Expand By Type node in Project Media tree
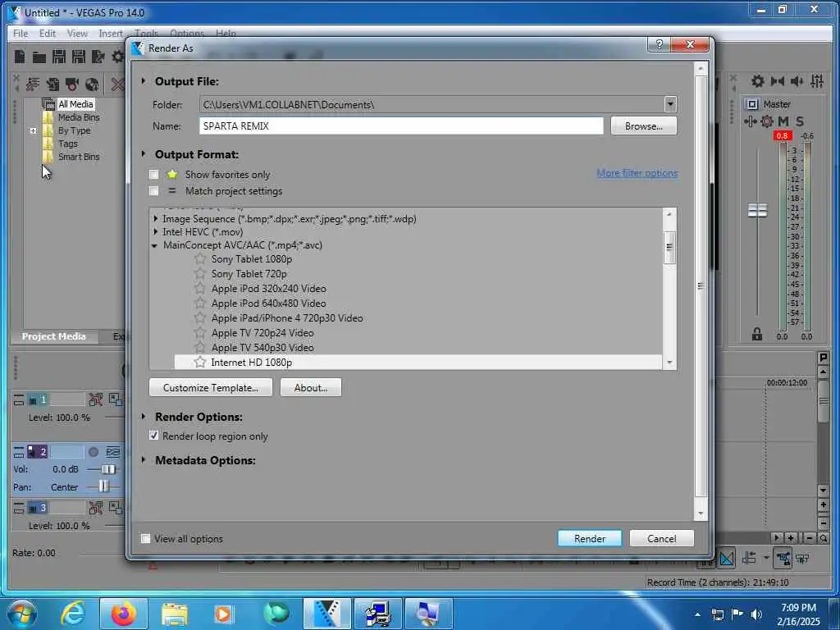Image resolution: width=840 pixels, height=630 pixels. pyautogui.click(x=33, y=130)
